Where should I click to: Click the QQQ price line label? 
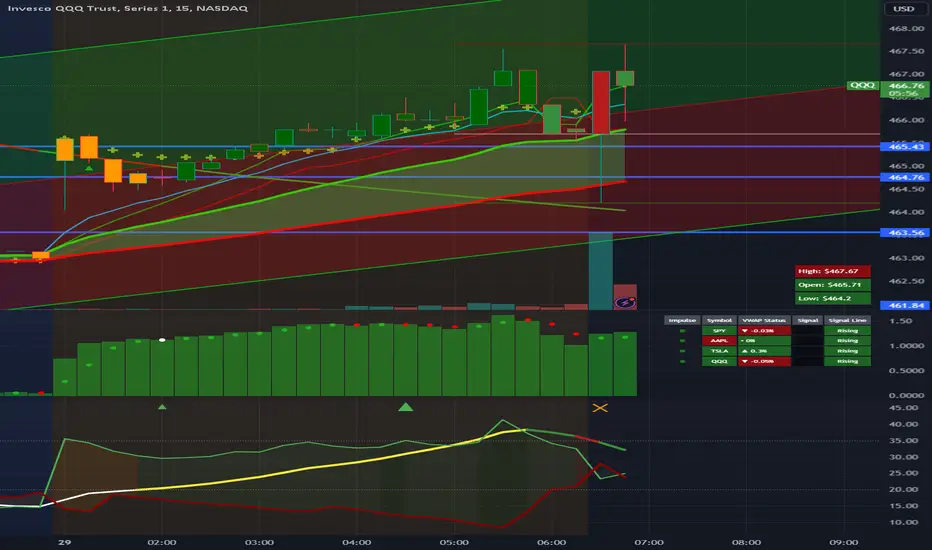coord(862,85)
